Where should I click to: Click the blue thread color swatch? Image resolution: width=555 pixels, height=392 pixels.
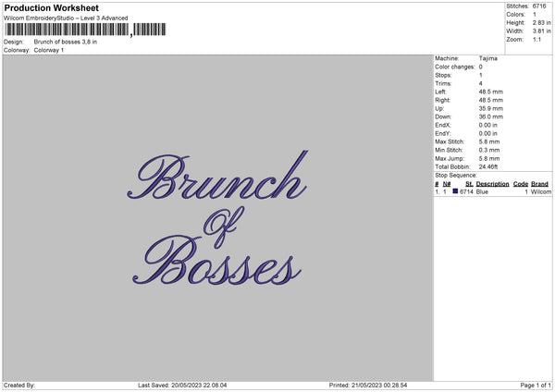pos(455,191)
